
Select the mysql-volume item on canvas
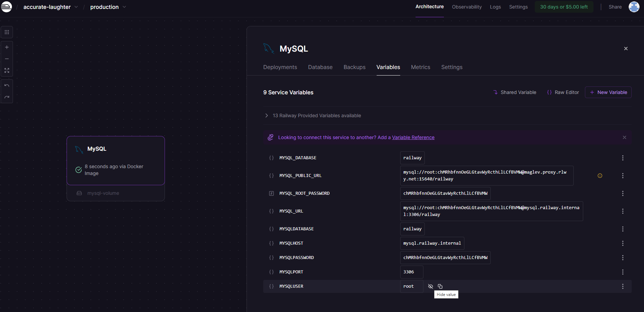tap(116, 193)
